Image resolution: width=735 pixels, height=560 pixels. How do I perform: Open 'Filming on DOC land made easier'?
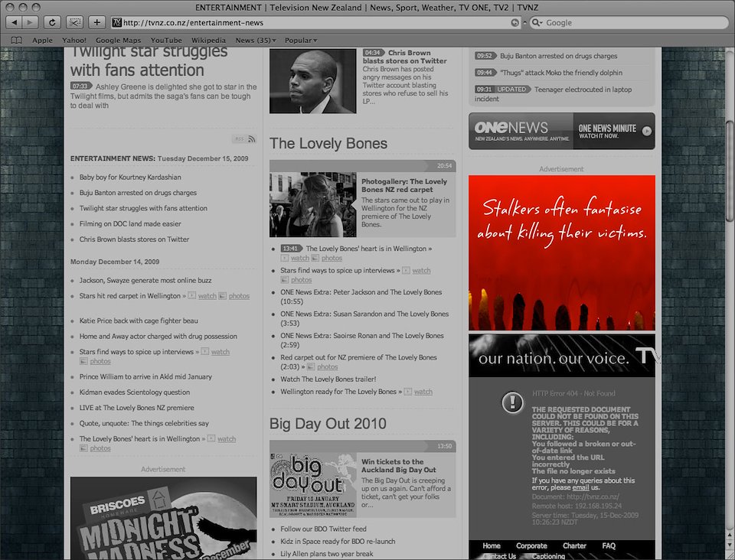(130, 224)
